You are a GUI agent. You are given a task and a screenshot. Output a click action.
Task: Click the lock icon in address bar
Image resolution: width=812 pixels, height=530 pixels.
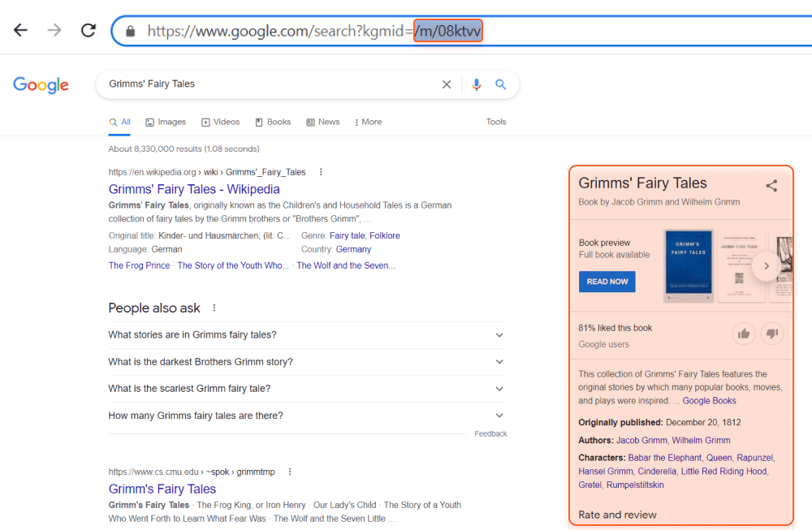[x=131, y=31]
